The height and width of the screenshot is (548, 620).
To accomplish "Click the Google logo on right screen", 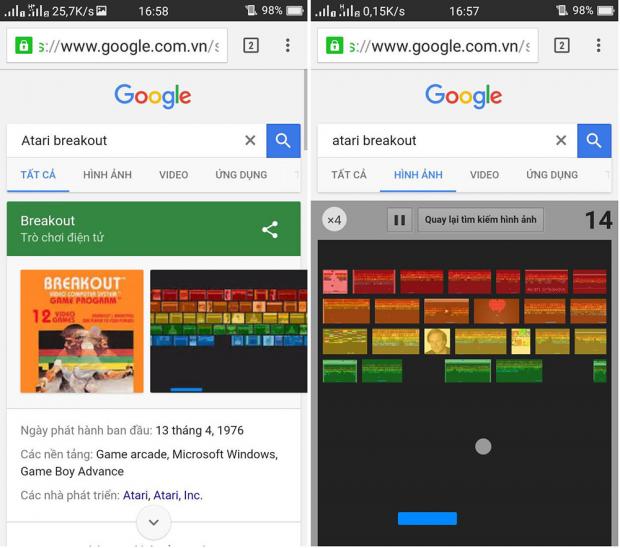I will click(463, 96).
